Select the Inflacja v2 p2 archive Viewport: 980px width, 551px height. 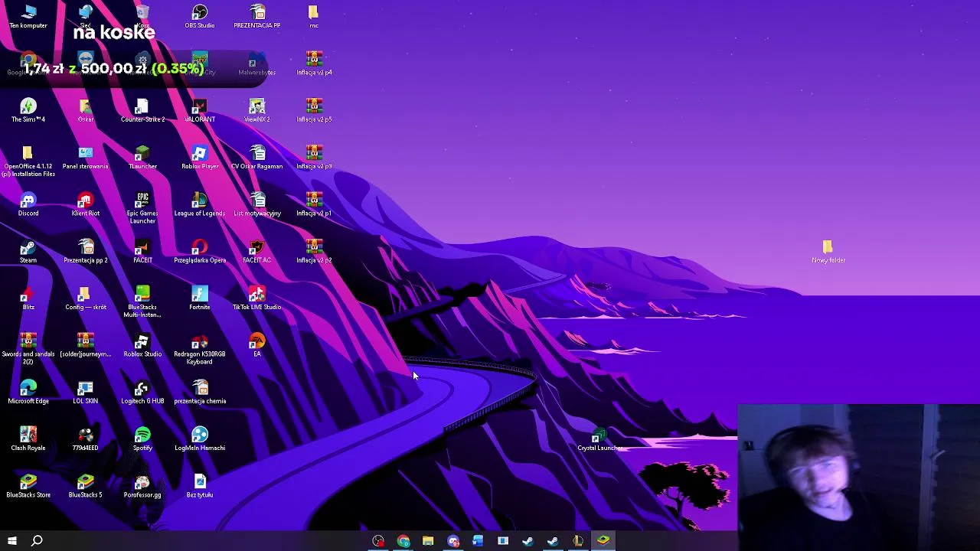[314, 251]
